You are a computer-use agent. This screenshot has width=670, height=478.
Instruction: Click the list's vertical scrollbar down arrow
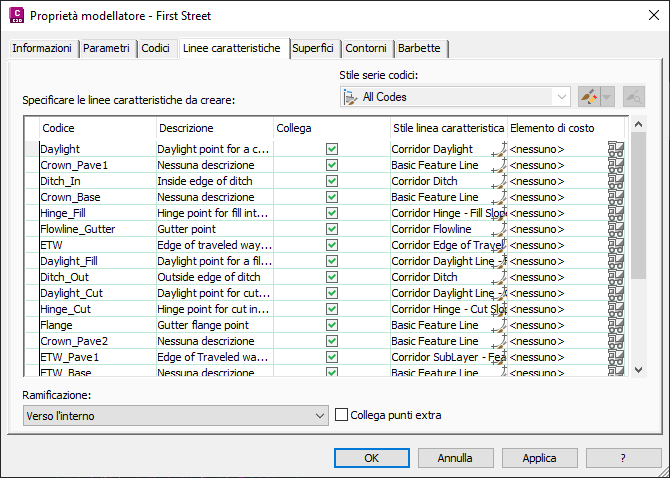pyautogui.click(x=640, y=369)
